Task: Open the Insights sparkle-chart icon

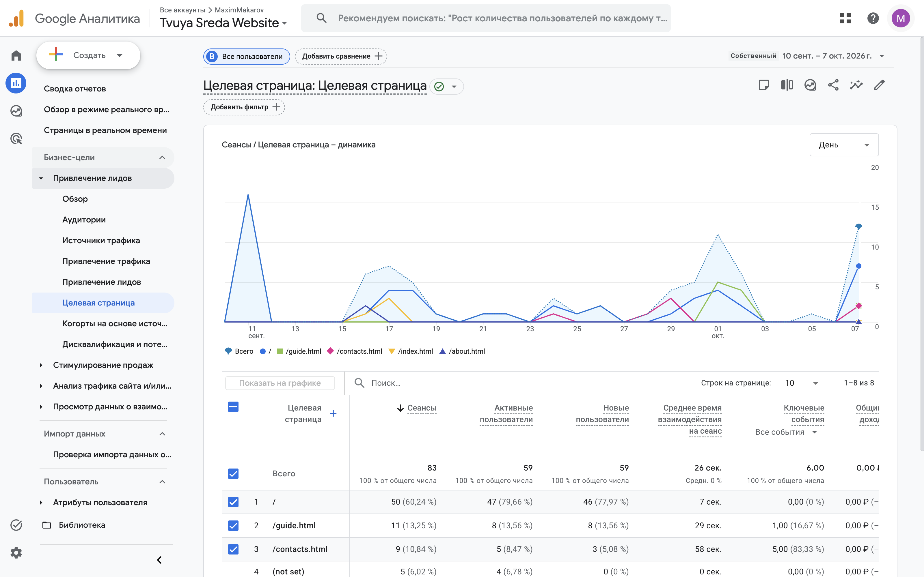Action: coord(856,85)
